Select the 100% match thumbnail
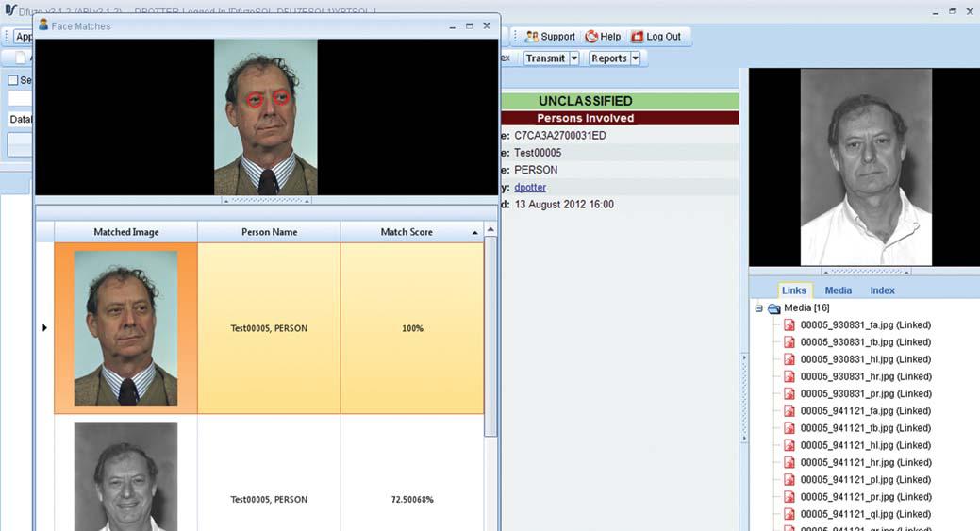980x531 pixels. click(x=125, y=328)
